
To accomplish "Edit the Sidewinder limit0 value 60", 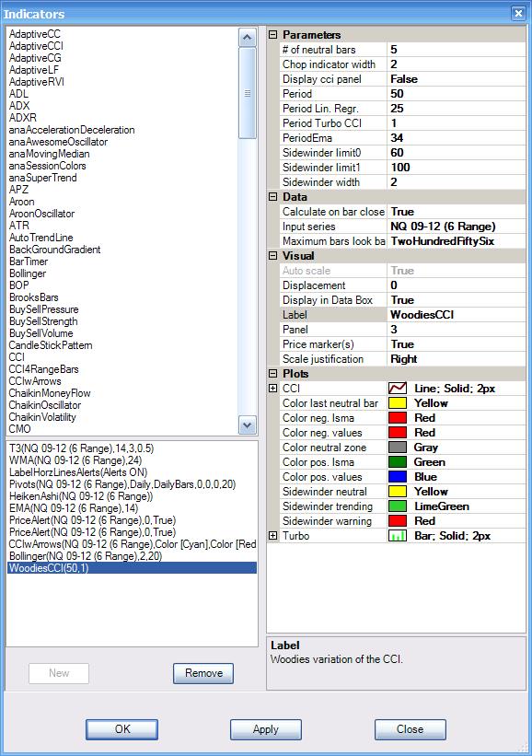I will pyautogui.click(x=457, y=152).
